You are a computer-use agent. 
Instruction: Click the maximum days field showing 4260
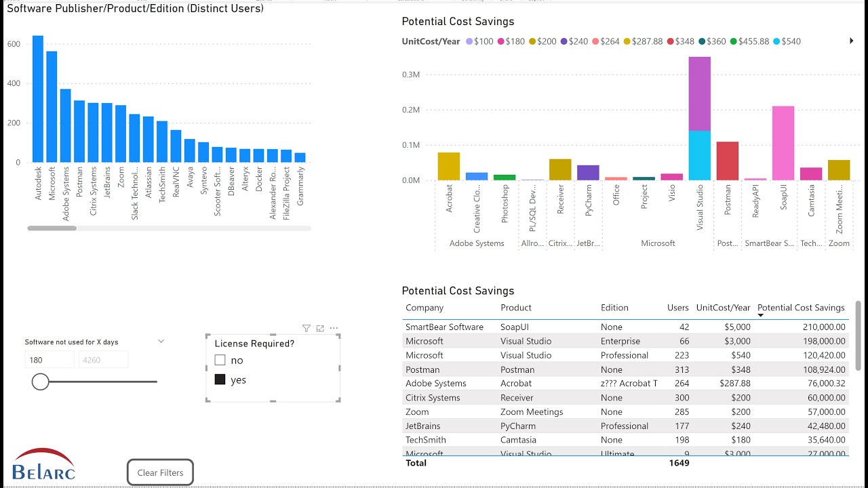coord(103,360)
